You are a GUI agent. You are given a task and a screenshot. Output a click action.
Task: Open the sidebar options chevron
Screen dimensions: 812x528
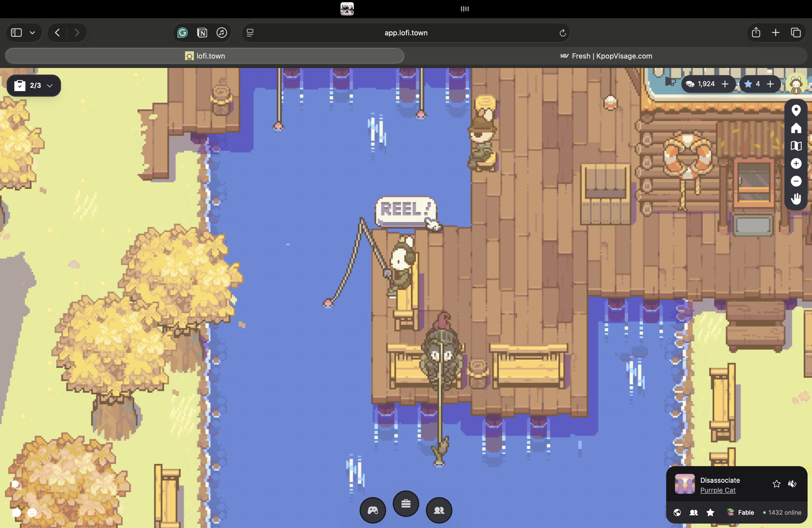tap(33, 33)
